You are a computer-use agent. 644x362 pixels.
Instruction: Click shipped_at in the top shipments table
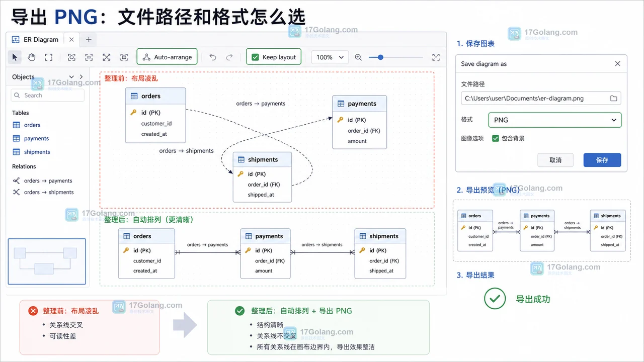pos(261,195)
